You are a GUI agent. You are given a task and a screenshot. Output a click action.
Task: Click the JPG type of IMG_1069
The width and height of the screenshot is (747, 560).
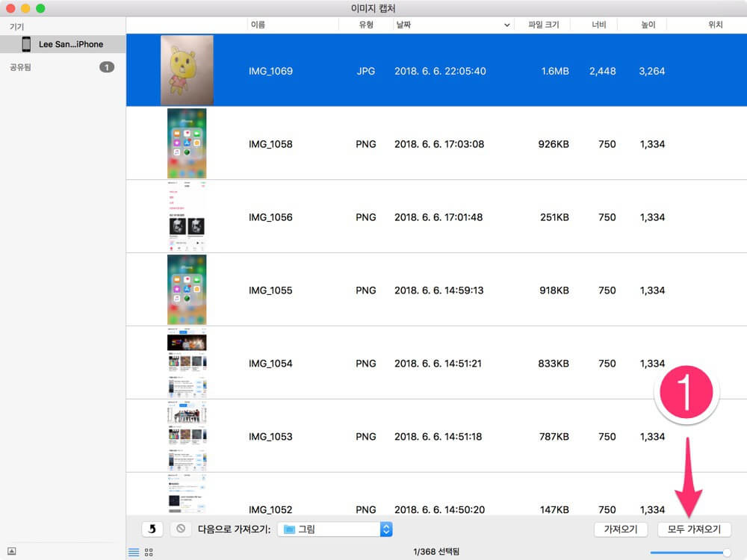tap(366, 71)
